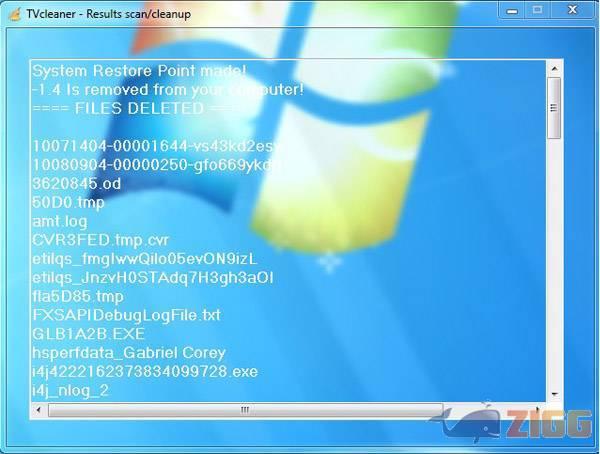Click the etilqs_fmgIwwQilo05evON9izL entry
600x454 pixels.
(x=145, y=259)
